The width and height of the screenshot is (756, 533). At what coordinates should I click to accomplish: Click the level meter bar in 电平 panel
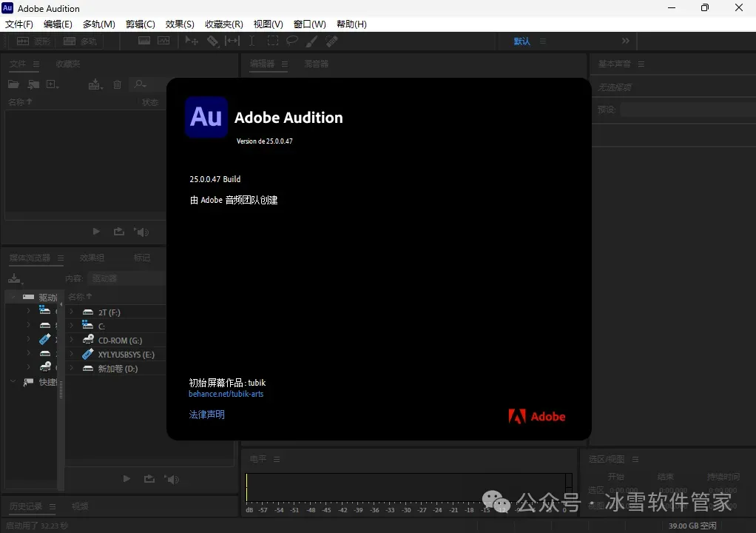(x=409, y=488)
